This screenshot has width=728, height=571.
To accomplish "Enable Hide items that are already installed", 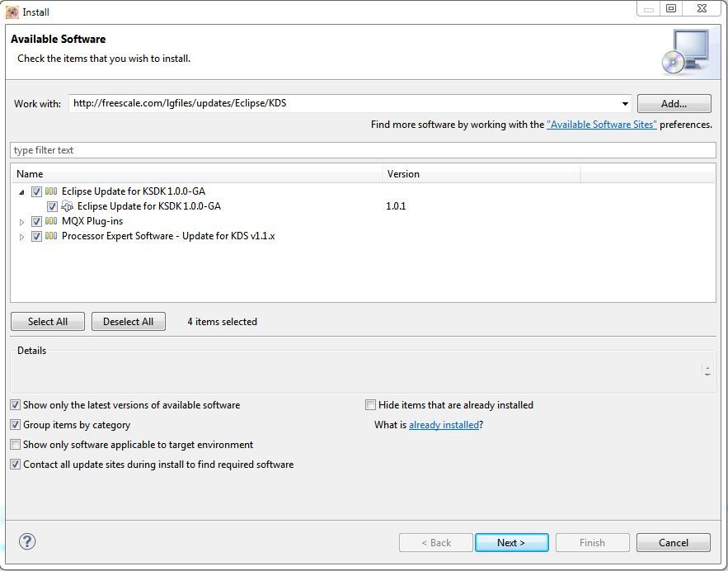I will point(370,405).
